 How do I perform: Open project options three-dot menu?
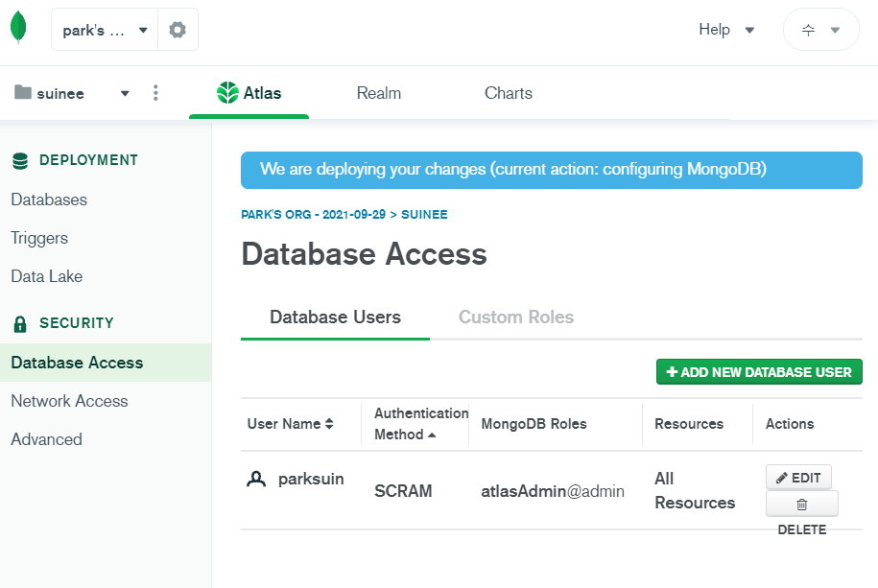point(155,93)
